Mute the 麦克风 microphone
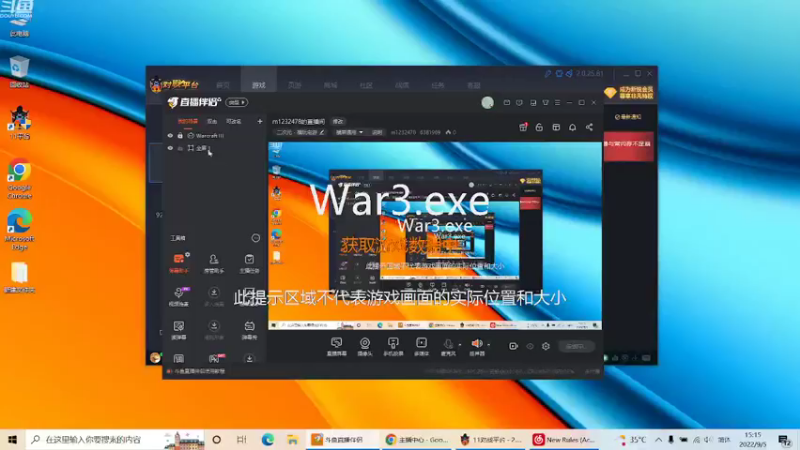Screen dimensions: 800x450 tap(448, 346)
